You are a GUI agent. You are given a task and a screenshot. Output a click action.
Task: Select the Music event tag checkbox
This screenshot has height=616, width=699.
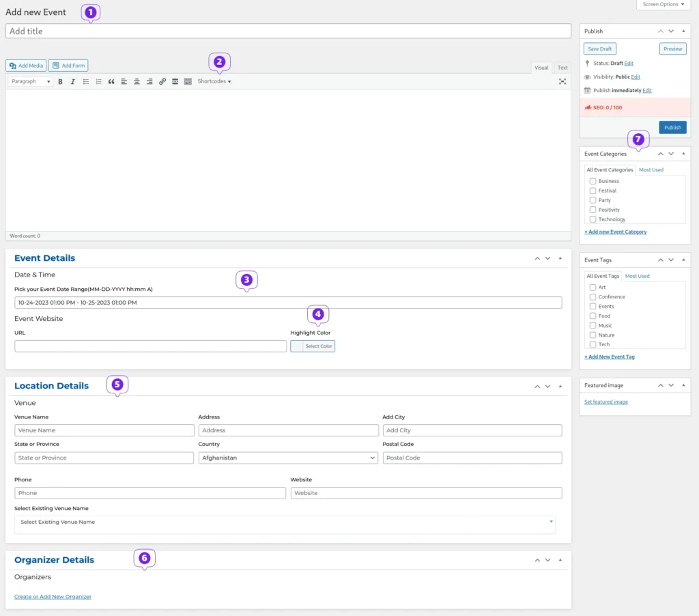coord(593,326)
